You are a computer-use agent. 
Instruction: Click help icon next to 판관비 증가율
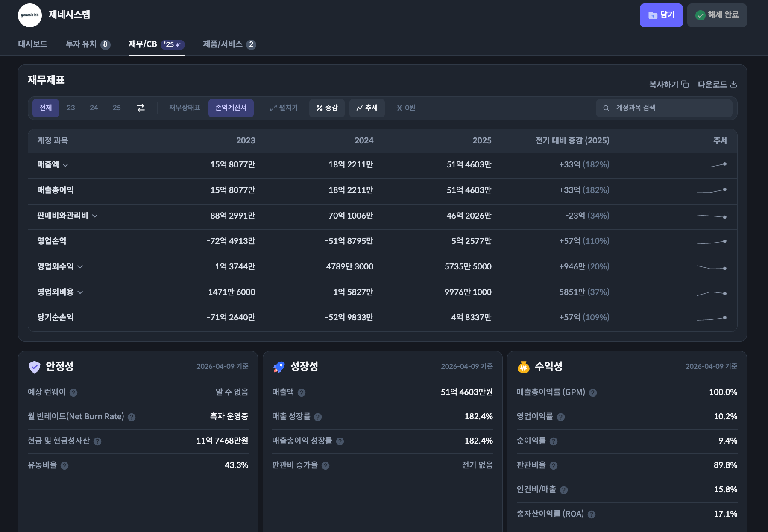(x=325, y=466)
